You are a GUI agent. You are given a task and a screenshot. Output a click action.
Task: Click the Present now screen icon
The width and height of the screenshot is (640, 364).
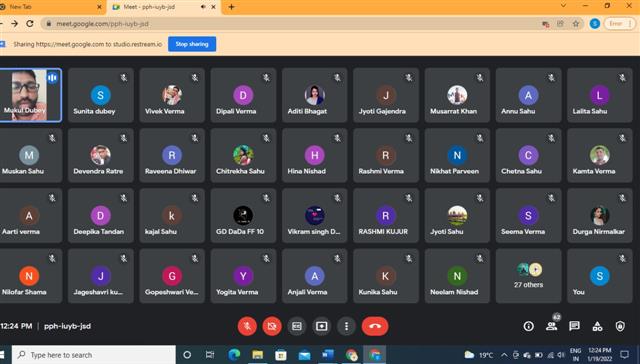[x=322, y=326]
